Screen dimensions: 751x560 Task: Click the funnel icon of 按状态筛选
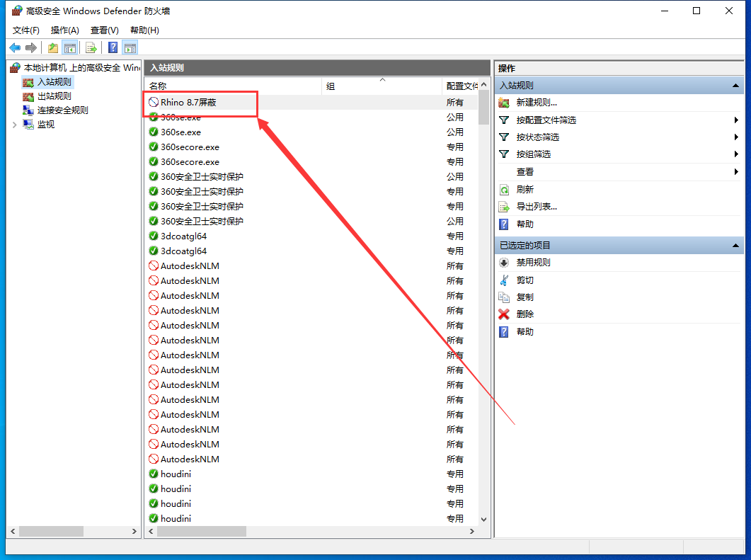(504, 137)
